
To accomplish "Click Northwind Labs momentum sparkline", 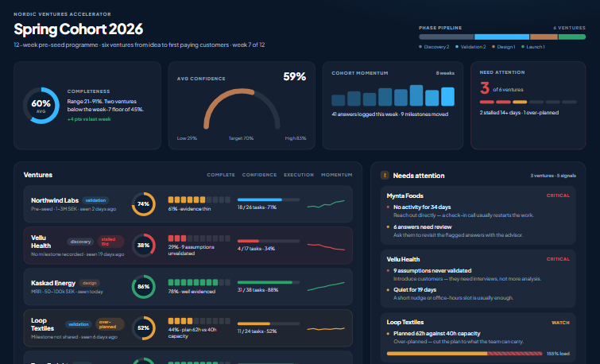I will tap(326, 204).
